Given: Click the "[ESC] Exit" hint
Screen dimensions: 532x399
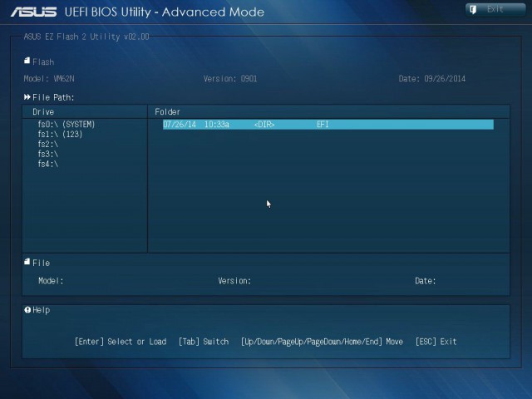Looking at the screenshot, I should click(436, 342).
